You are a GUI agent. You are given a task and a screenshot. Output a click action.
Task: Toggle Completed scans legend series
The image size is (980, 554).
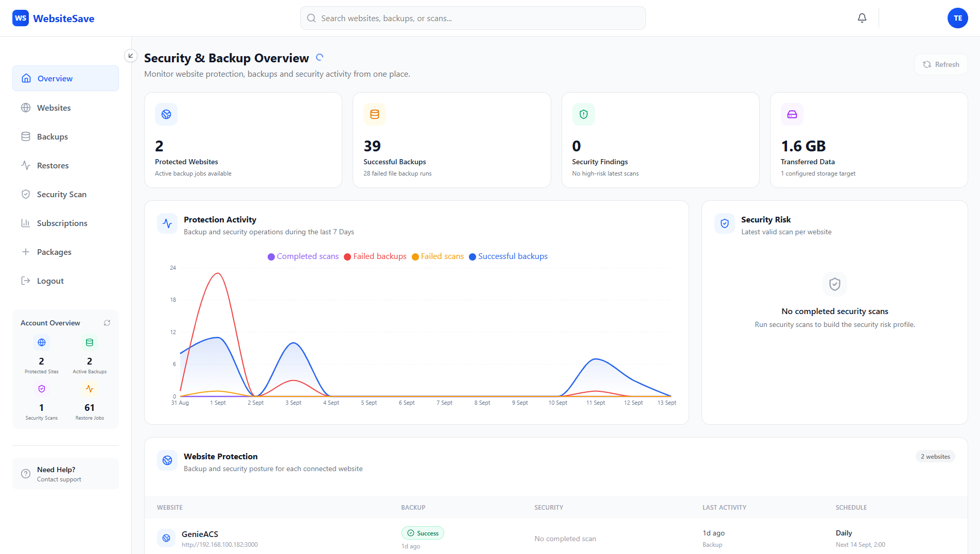[x=303, y=256]
